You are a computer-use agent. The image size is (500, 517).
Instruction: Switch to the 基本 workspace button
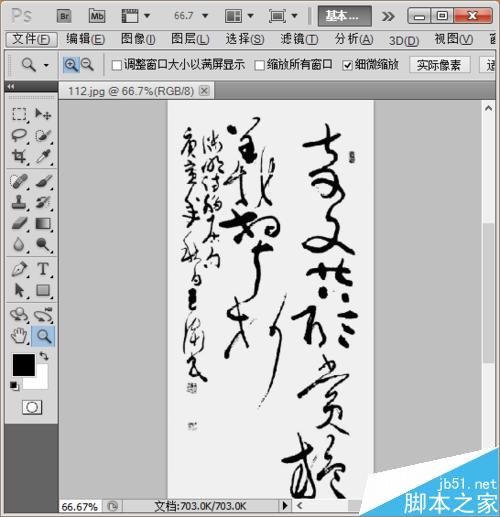coord(344,16)
